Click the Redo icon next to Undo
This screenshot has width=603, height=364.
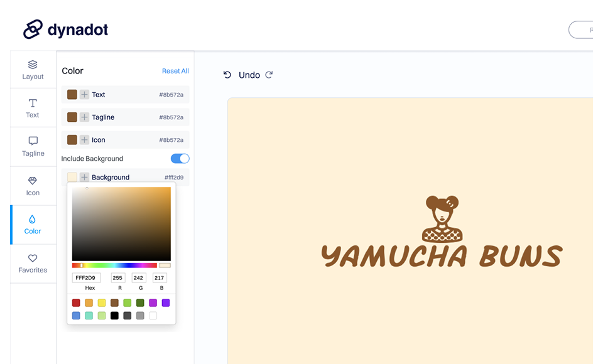(269, 75)
